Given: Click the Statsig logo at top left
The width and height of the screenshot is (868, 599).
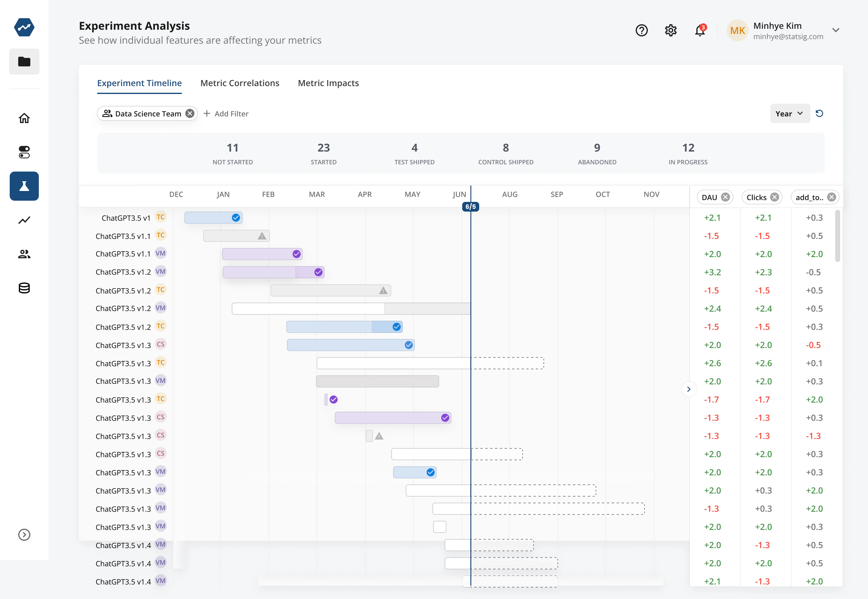Looking at the screenshot, I should click(24, 27).
